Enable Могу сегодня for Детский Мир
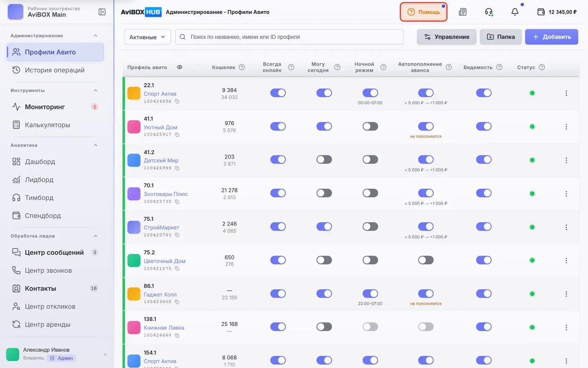588x368 pixels. point(324,159)
